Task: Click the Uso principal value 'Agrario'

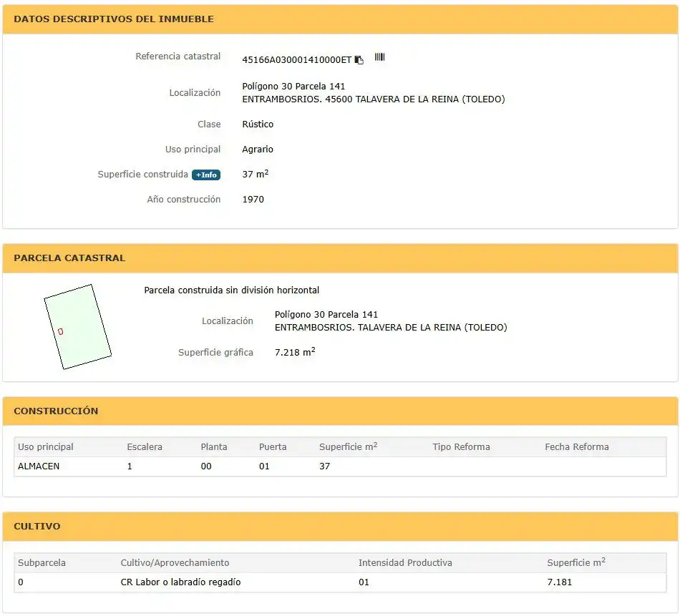Action: [x=258, y=149]
